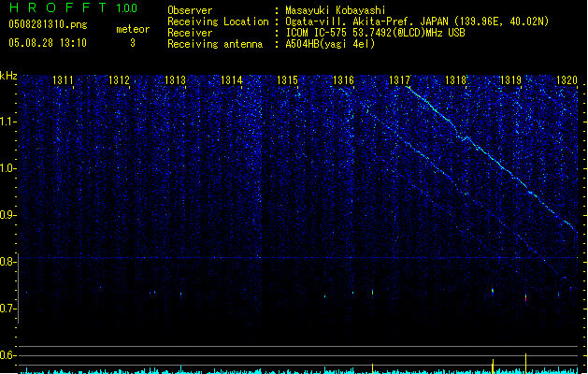Viewport: 588px width, 374px height.
Task: Click the 1.1 frequency axis label
Action: pyautogui.click(x=8, y=122)
